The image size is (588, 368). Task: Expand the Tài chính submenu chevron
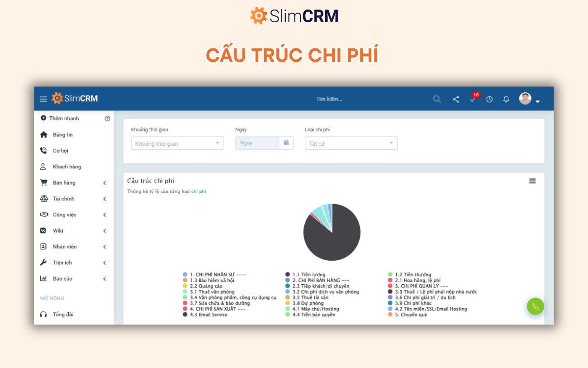coord(104,199)
